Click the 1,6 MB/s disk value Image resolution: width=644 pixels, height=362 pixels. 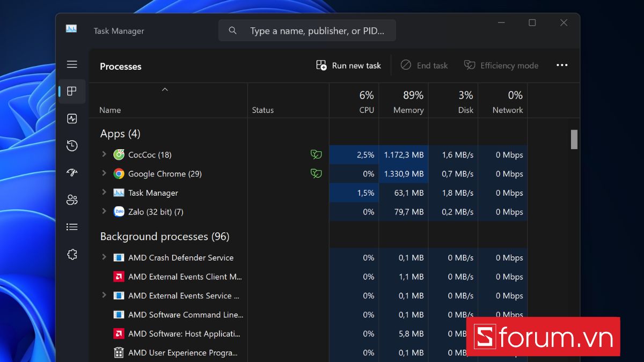click(x=458, y=154)
